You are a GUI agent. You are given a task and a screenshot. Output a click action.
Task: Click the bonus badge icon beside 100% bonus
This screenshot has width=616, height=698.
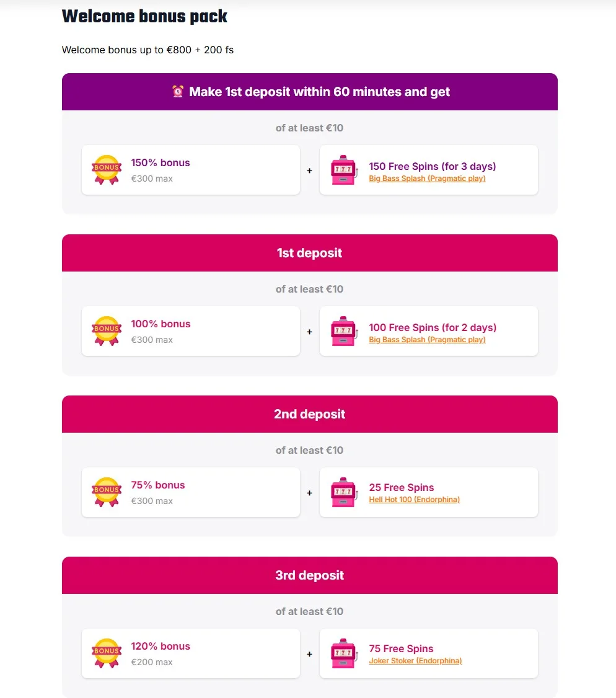tap(107, 331)
